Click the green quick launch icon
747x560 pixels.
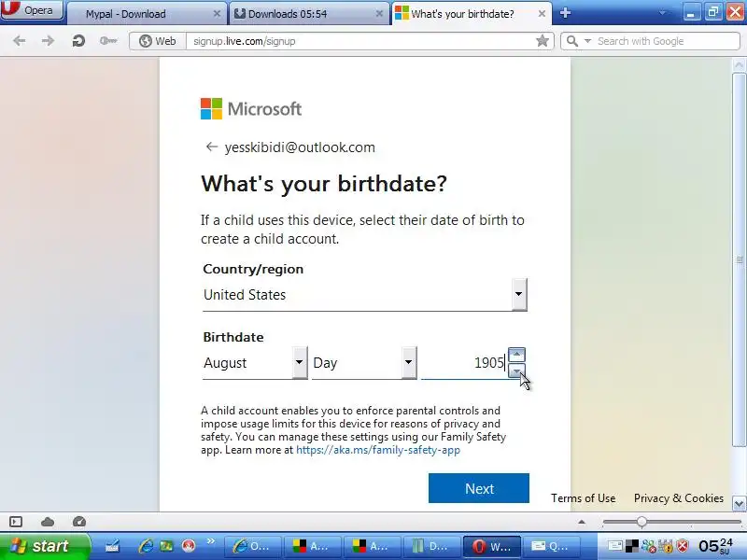pyautogui.click(x=166, y=546)
